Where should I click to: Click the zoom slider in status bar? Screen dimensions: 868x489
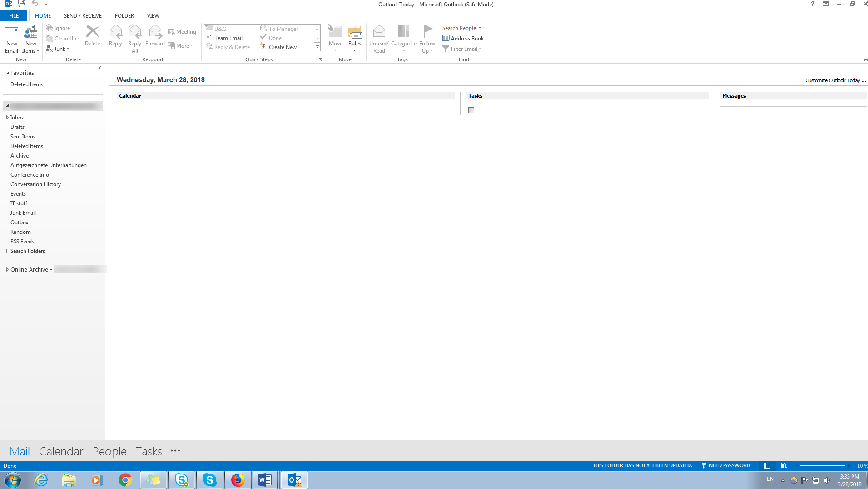(x=823, y=466)
